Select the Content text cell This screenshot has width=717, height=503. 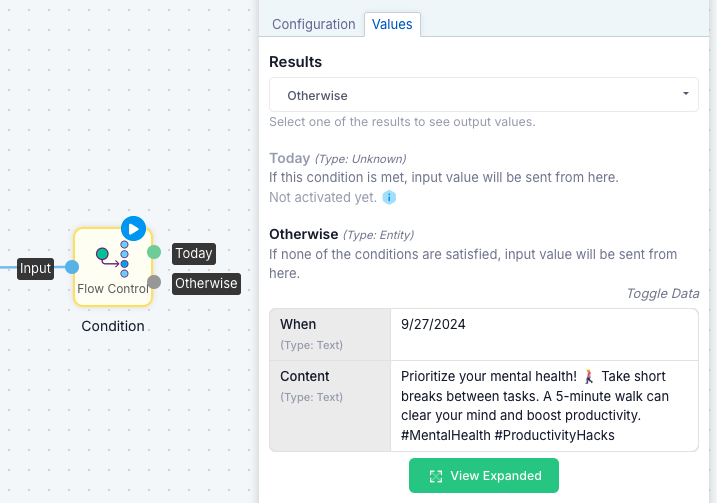coord(544,406)
